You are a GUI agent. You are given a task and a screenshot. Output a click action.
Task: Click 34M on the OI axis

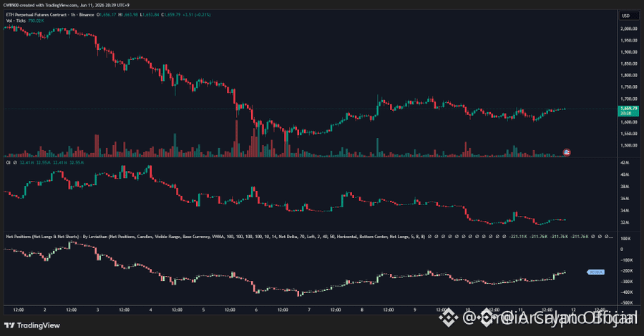(625, 210)
